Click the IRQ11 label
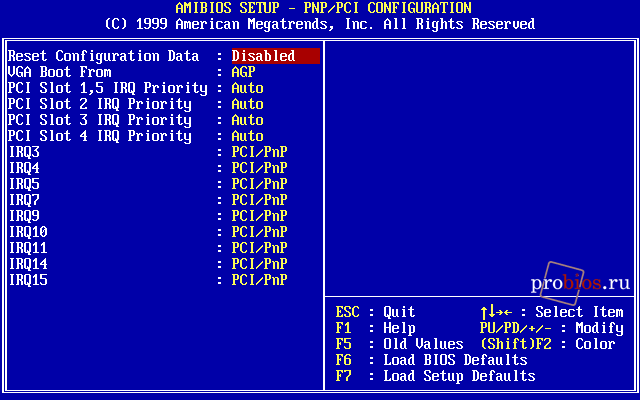The width and height of the screenshot is (640, 400). tap(28, 248)
